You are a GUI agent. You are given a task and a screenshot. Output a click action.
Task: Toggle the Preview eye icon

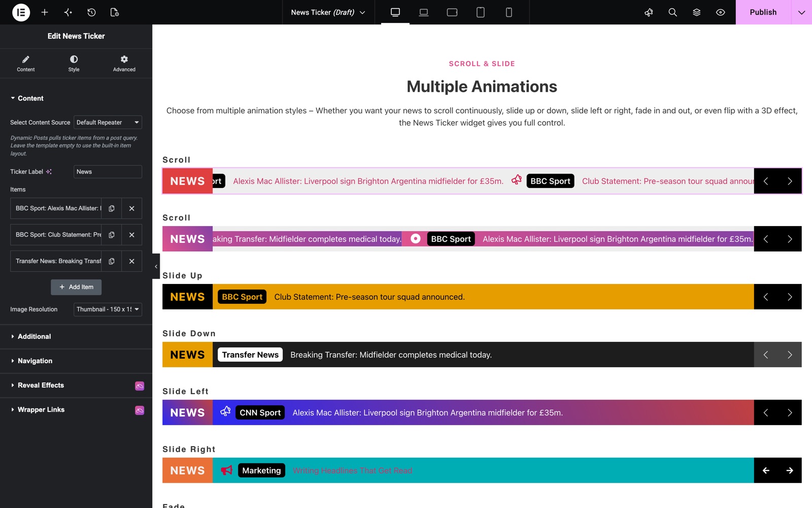[x=721, y=12]
